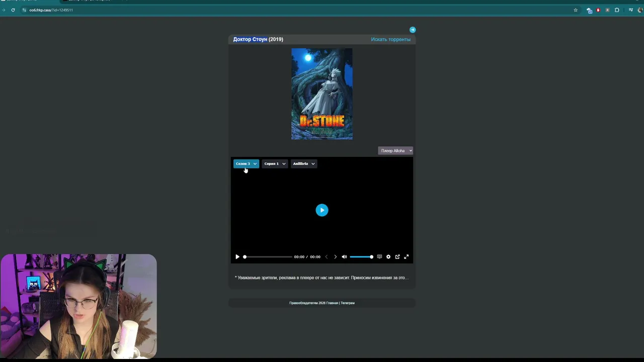Toggle subtitles CC icon in player
Screen dimensions: 644x362
[379, 257]
